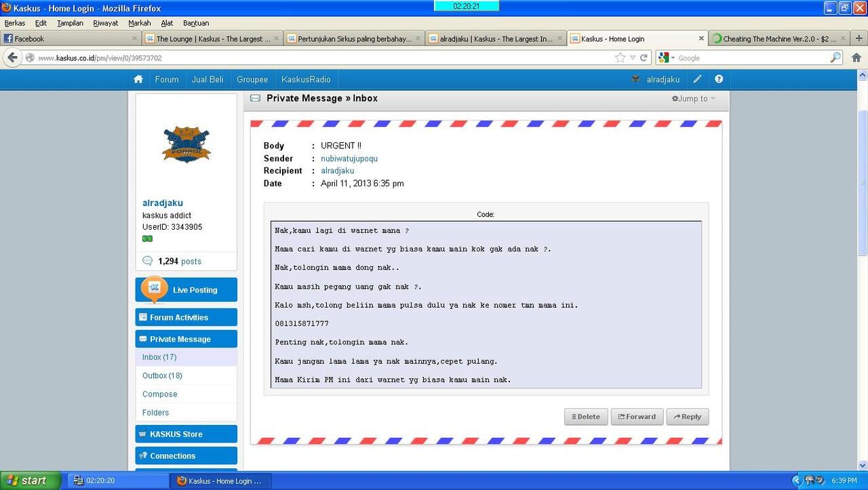Click the small user avatar beside alradjaku
This screenshot has width=868, height=490.
635,79
